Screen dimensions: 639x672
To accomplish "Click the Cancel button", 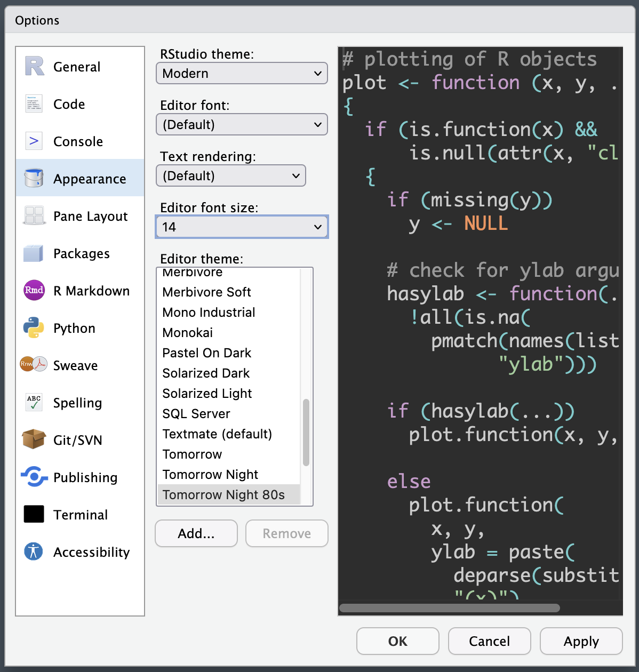I will coord(490,641).
